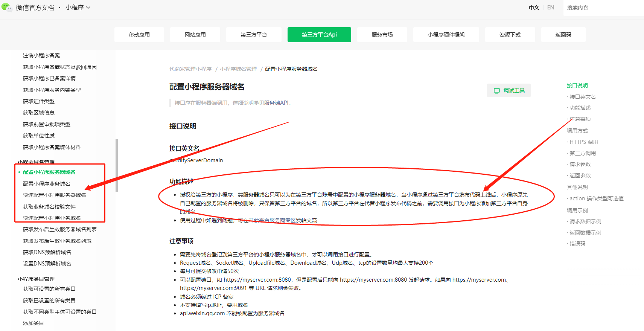
Task: Select sidebar item 配置小程序服务器域名
Action: tap(49, 172)
